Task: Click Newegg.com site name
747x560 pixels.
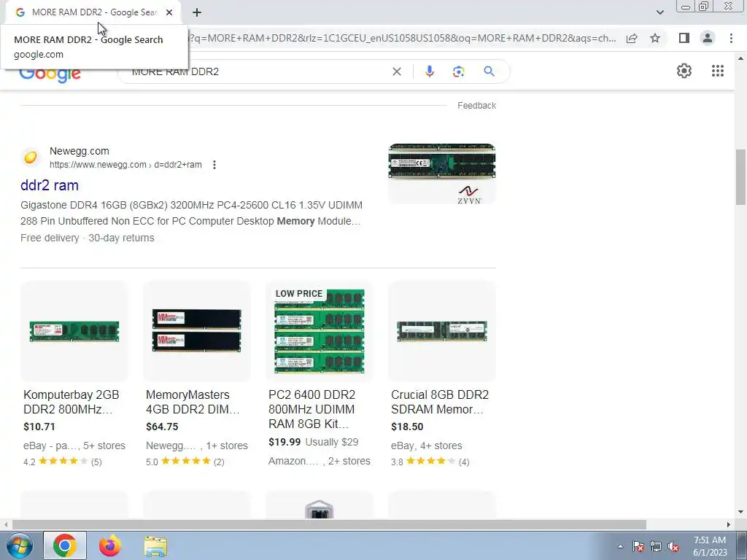Action: click(79, 151)
